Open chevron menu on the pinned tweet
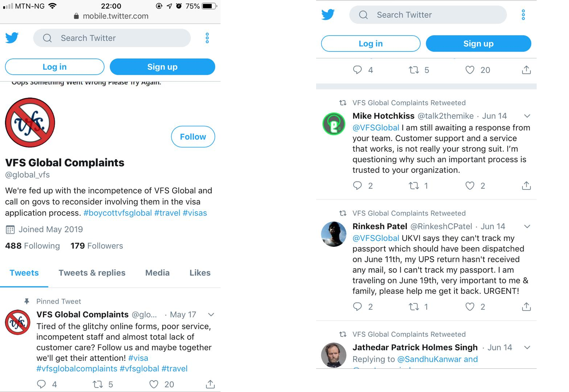569x392 pixels. point(211,315)
